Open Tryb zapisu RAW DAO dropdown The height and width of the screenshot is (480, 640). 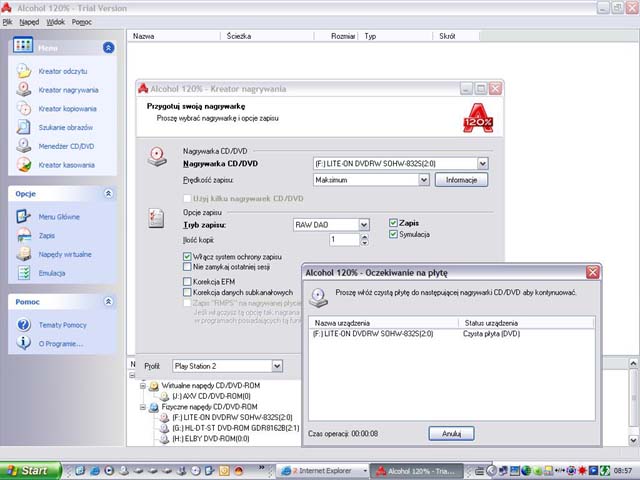pyautogui.click(x=364, y=224)
